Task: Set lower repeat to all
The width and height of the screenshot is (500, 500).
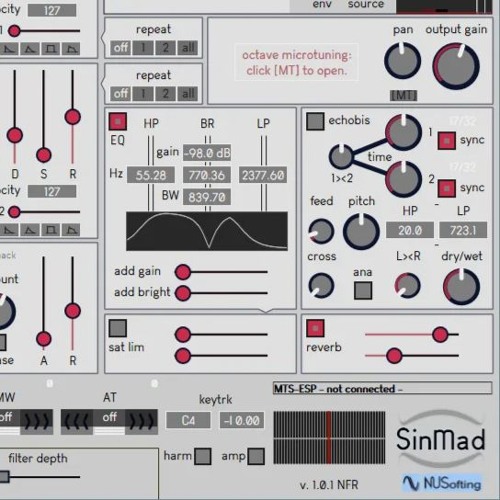Action: tap(188, 94)
